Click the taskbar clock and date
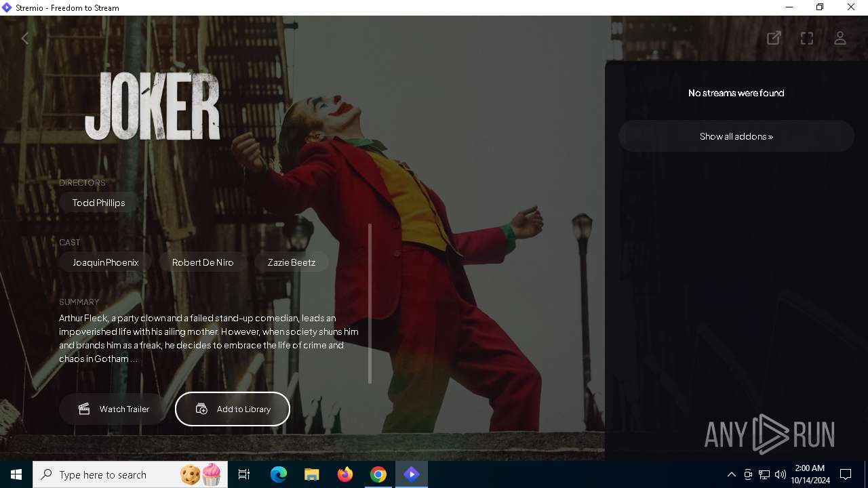This screenshot has width=868, height=488. click(810, 474)
